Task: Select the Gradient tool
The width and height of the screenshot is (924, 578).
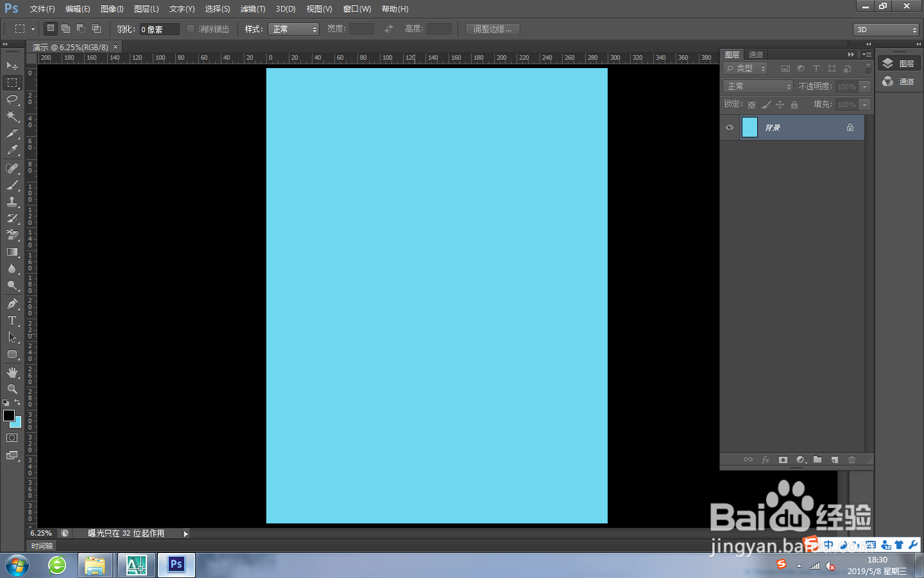Action: coord(12,252)
